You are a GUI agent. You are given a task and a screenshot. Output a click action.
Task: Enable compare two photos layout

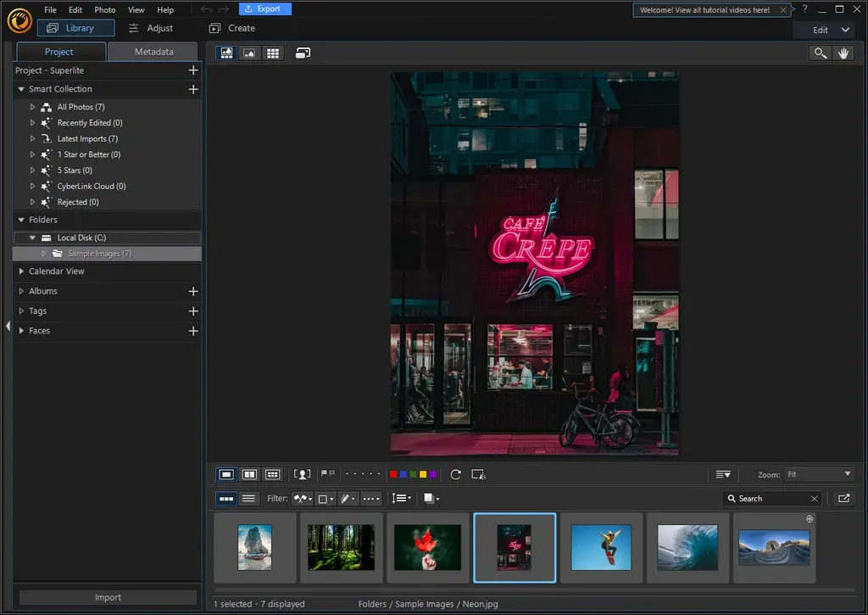click(250, 474)
